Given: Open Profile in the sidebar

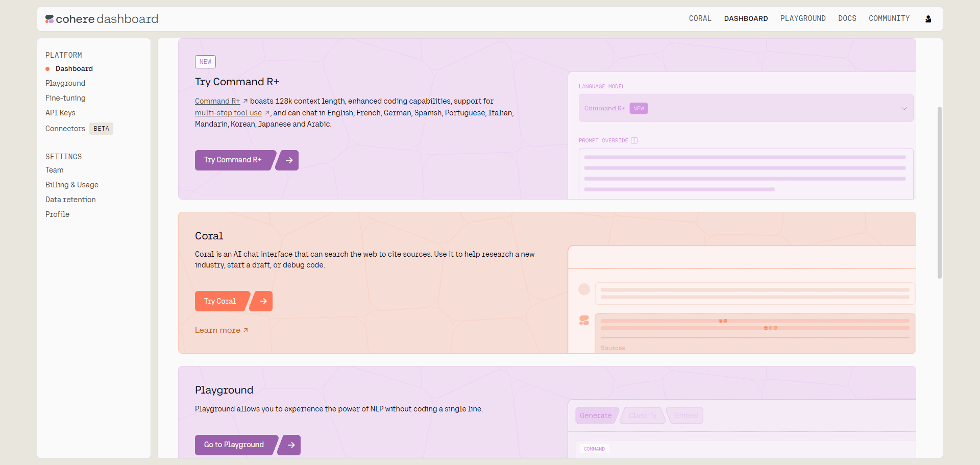Looking at the screenshot, I should [57, 214].
